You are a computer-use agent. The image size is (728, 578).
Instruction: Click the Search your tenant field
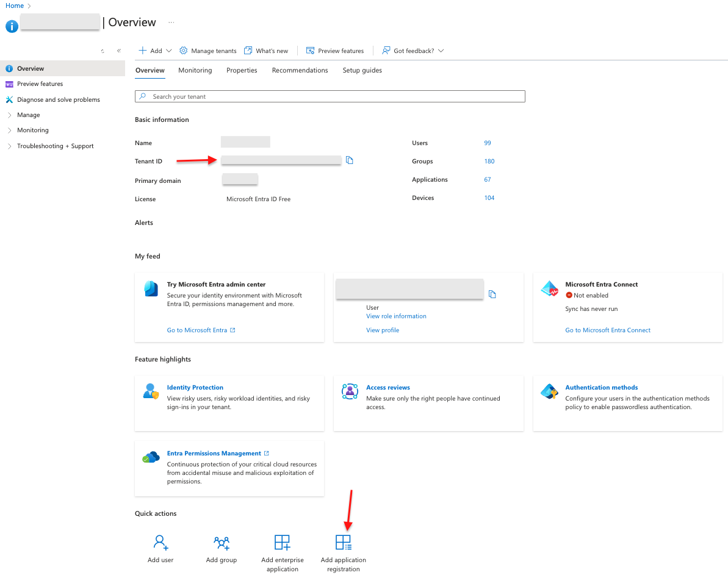coord(330,96)
